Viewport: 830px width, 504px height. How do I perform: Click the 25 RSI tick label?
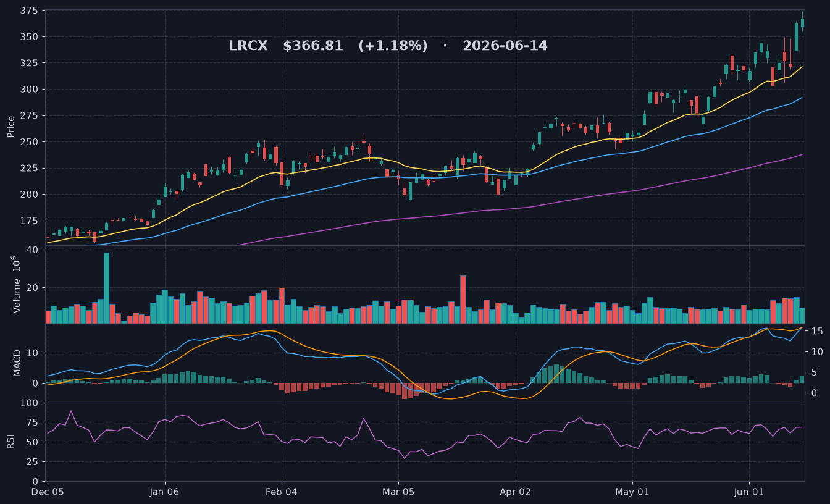click(x=33, y=462)
